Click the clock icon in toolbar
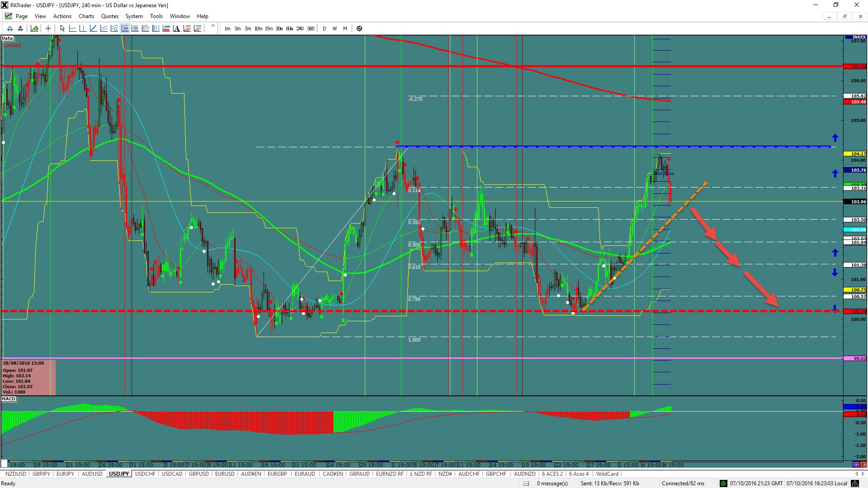Screen dimensions: 868x488 359,28
